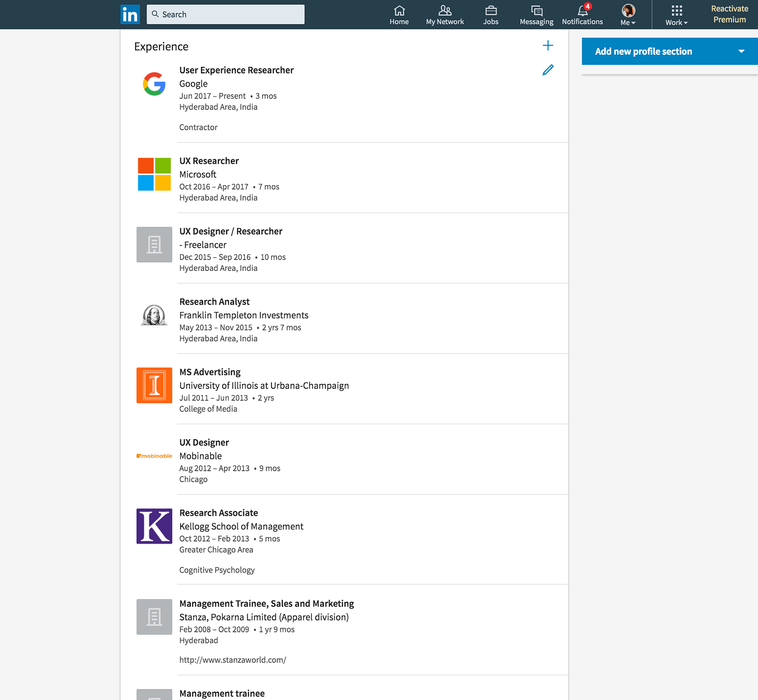The image size is (758, 700).
Task: Click Mobinable company name text
Action: [200, 456]
